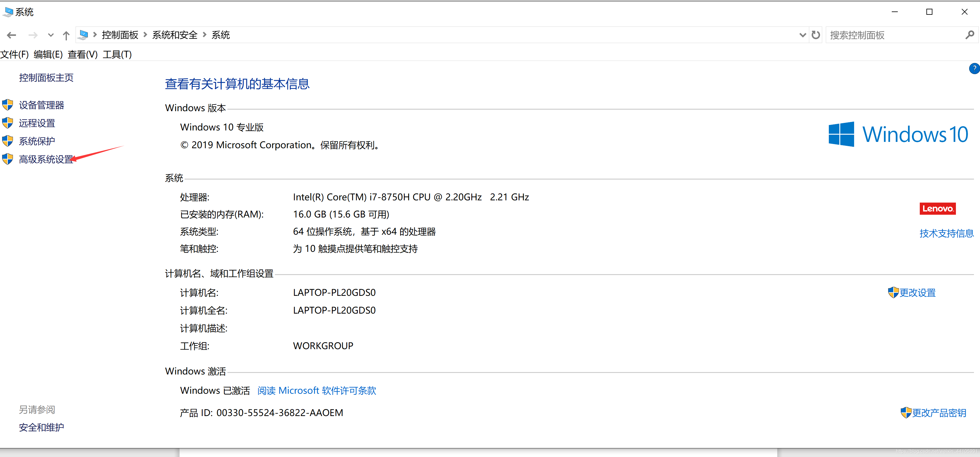Click the refresh icon in address bar

(816, 35)
